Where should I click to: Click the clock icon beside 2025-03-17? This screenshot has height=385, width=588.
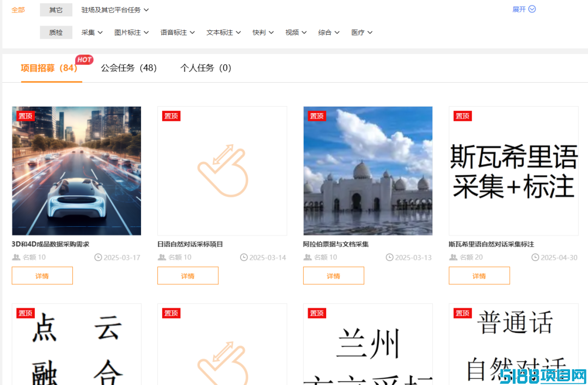pyautogui.click(x=98, y=257)
